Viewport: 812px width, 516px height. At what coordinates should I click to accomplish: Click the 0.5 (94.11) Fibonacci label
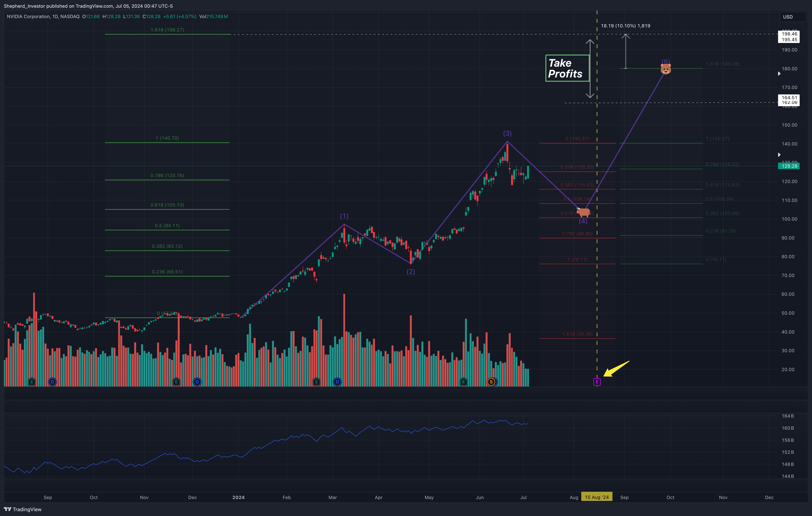pos(167,225)
